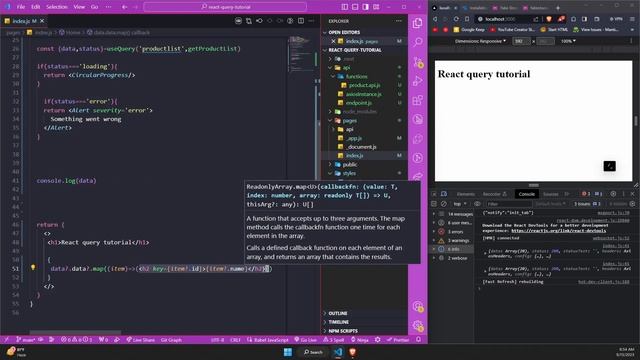This screenshot has height=360, width=640.
Task: Click split editor right icon
Action: coord(301,21)
